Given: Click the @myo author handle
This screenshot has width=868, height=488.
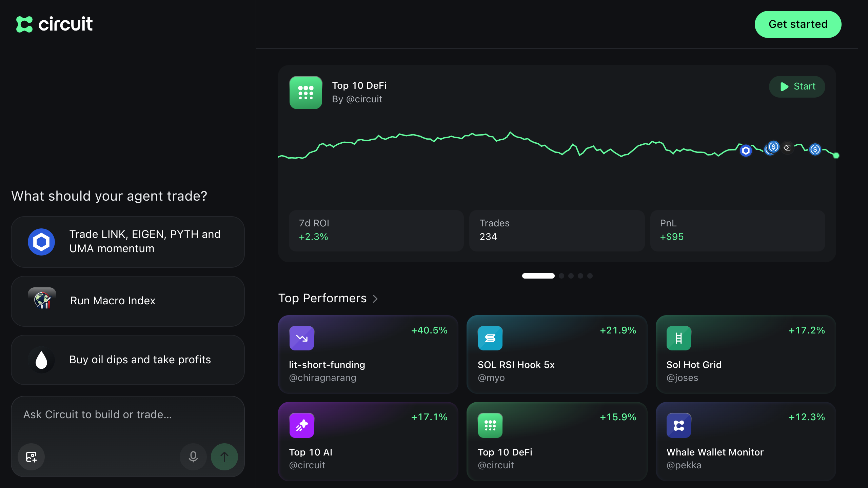Looking at the screenshot, I should click(x=491, y=378).
